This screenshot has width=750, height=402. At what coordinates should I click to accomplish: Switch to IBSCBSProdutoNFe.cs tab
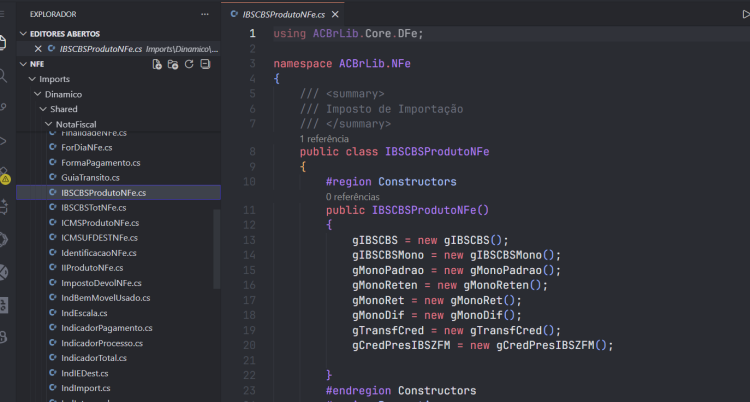[x=283, y=14]
